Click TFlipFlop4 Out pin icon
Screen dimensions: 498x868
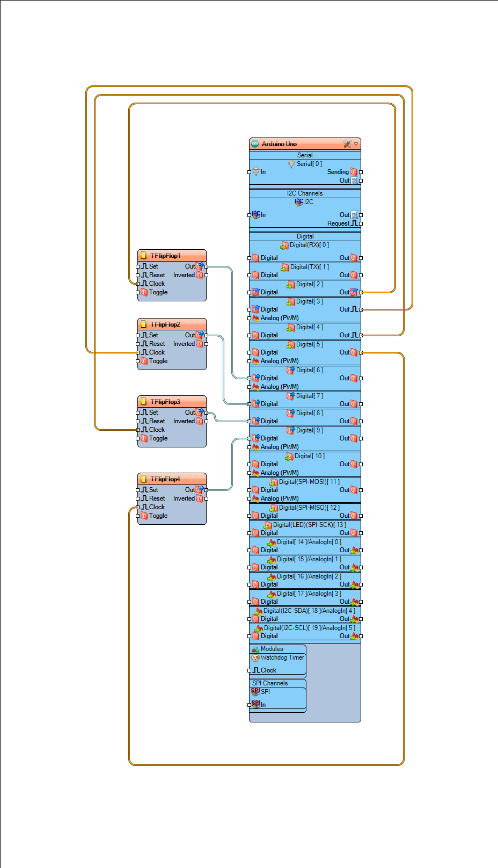(200, 490)
